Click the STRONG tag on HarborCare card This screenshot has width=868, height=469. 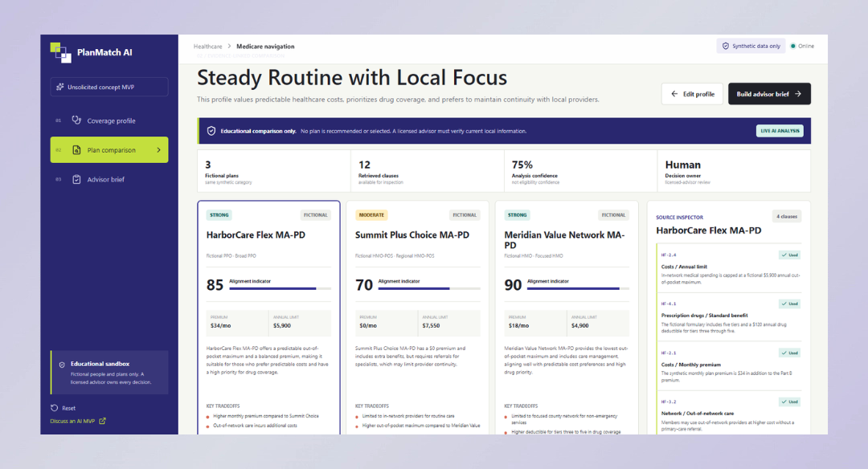point(219,215)
